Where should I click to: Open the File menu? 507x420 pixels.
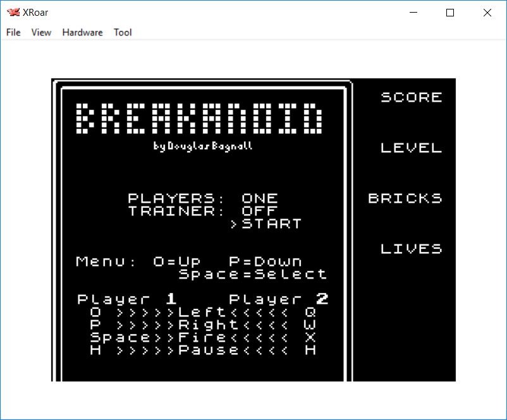click(13, 32)
